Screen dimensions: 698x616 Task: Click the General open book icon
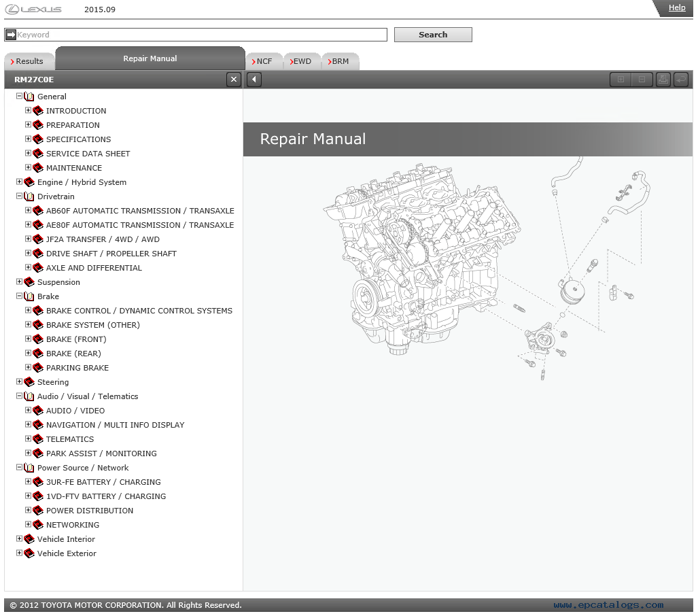29,97
